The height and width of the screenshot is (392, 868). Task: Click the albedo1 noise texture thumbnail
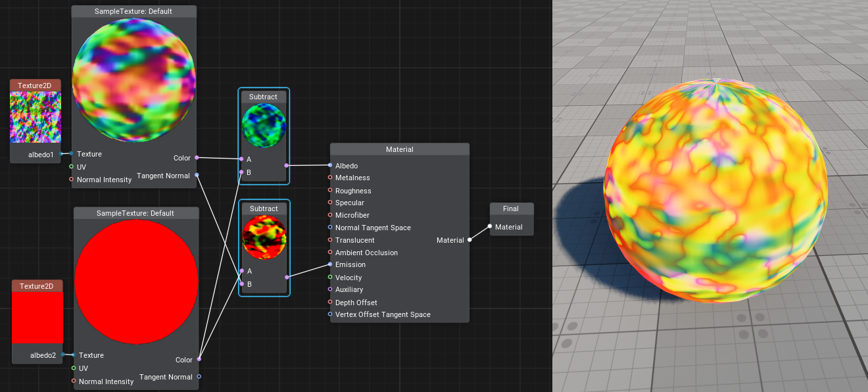coord(36,117)
